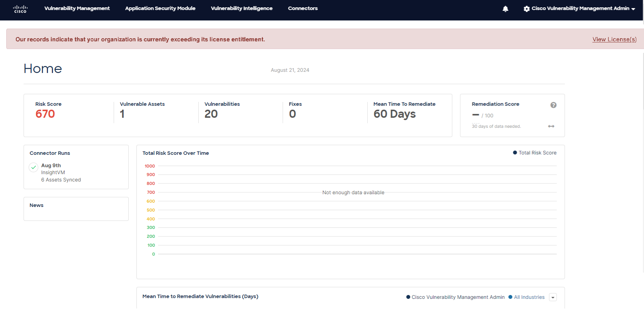The width and height of the screenshot is (644, 317).
Task: Open the notifications bell
Action: (x=505, y=8)
